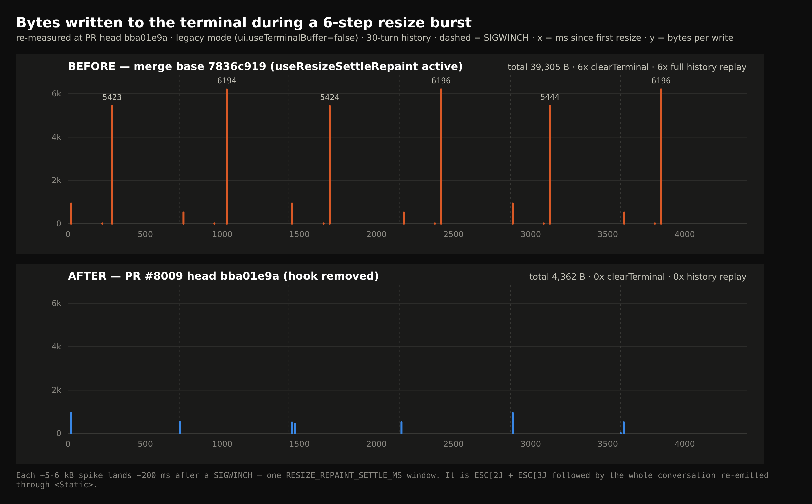Click the 'AFTER — PR #8009 head bba01e9a' heading
This screenshot has width=812, height=504.
223,276
